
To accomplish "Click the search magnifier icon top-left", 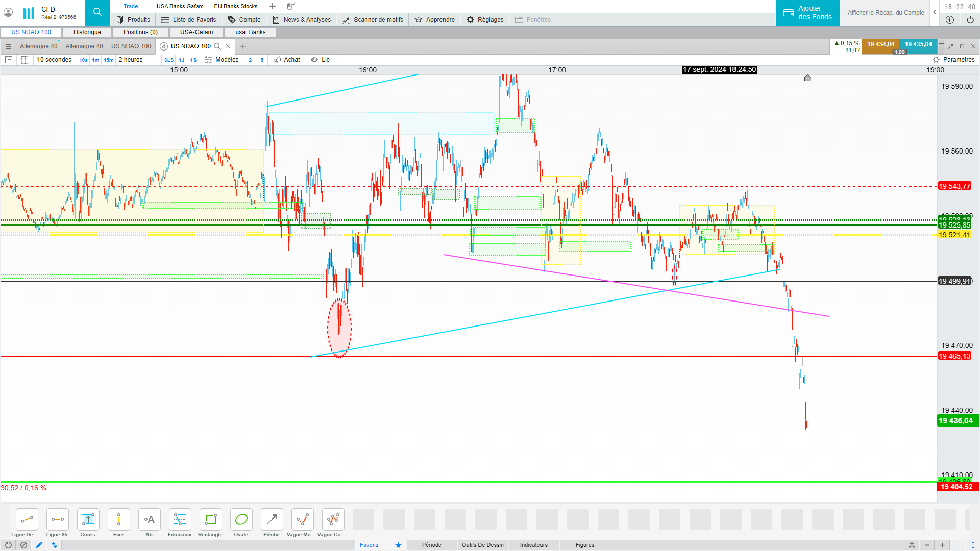I will click(x=97, y=13).
